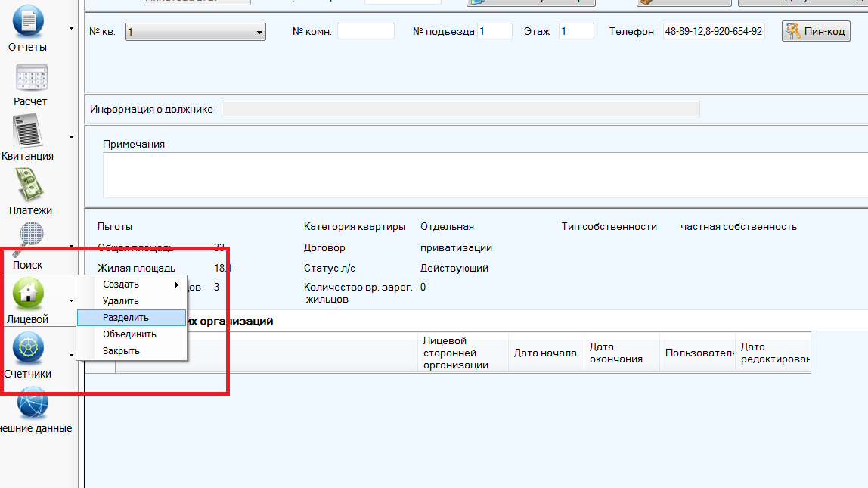Click the Внешние данные globe icon

click(x=33, y=403)
